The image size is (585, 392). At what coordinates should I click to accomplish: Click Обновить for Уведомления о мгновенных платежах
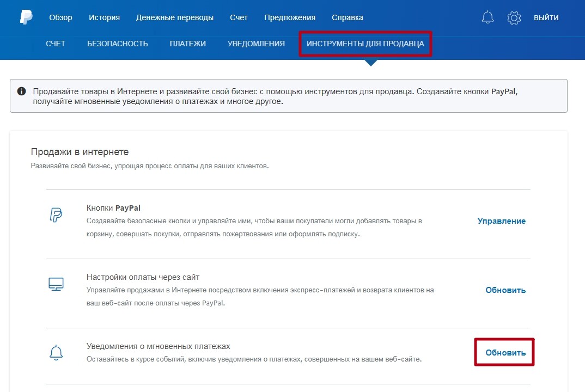[505, 352]
